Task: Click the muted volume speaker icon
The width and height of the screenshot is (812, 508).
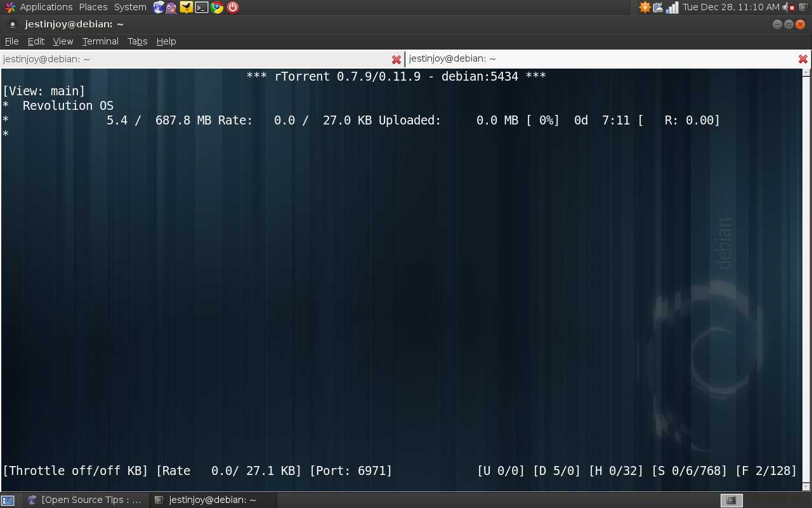Action: (789, 8)
